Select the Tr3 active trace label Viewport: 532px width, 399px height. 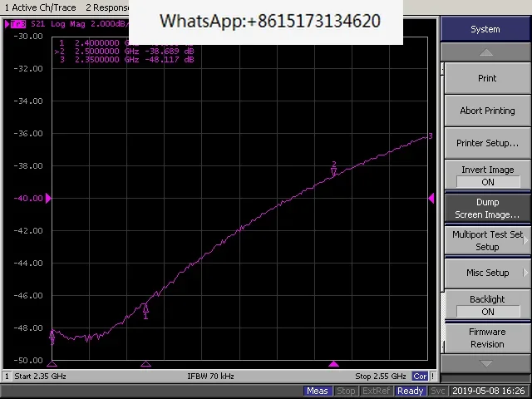(17, 24)
